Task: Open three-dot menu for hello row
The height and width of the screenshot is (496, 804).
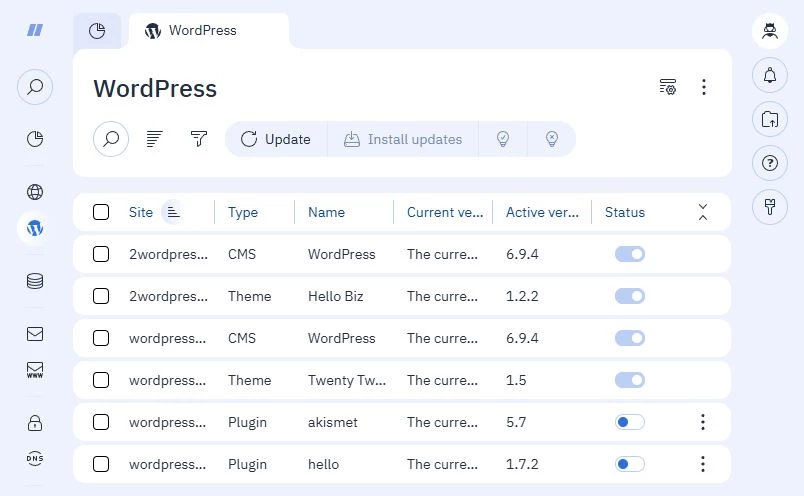Action: (703, 464)
